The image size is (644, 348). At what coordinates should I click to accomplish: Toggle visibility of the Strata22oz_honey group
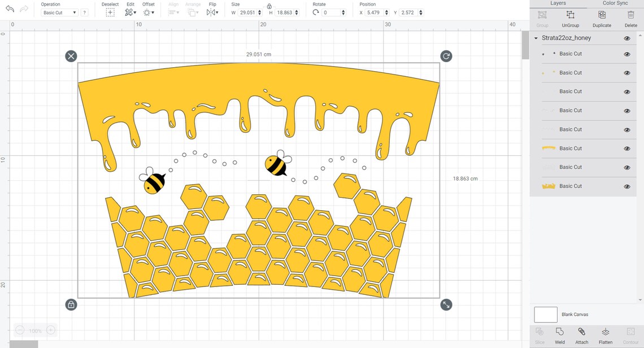click(x=626, y=37)
